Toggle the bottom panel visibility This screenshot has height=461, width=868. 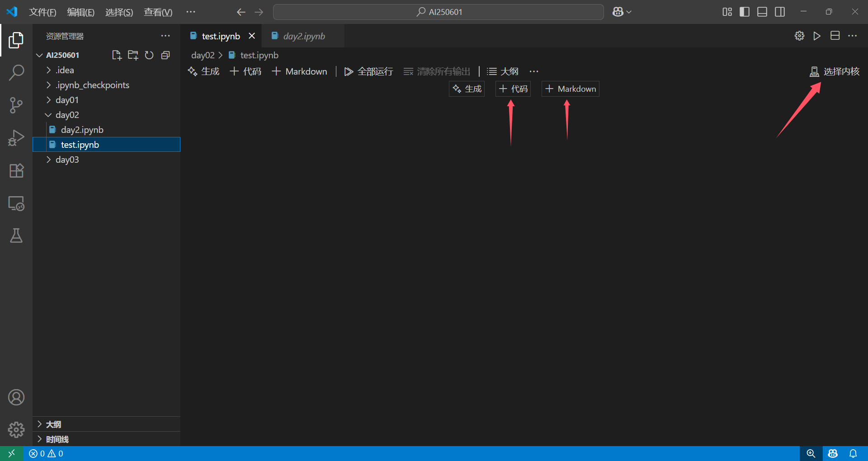point(762,12)
